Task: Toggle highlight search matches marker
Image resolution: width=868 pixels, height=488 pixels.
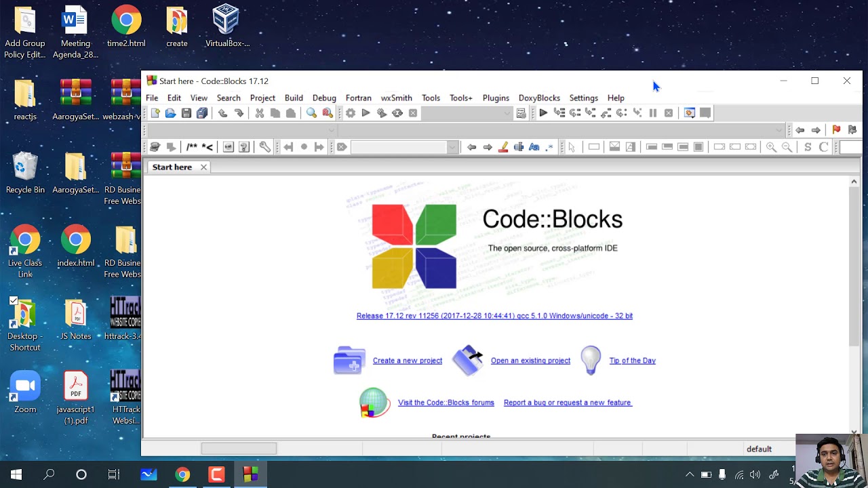Action: point(503,147)
